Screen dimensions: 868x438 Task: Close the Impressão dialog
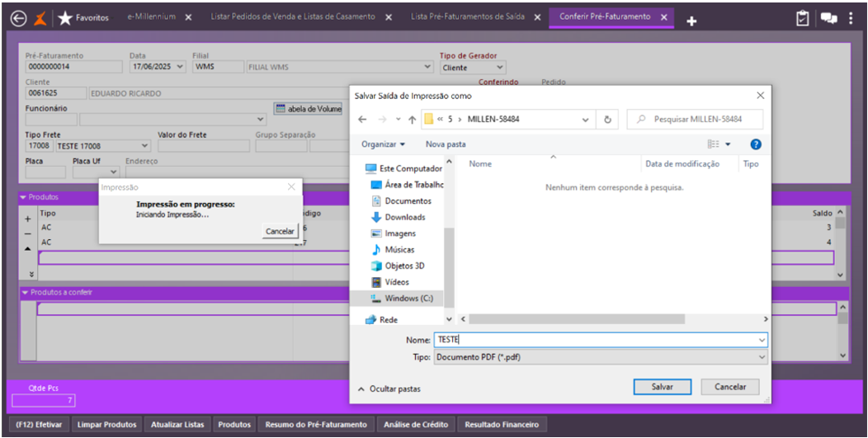(291, 187)
